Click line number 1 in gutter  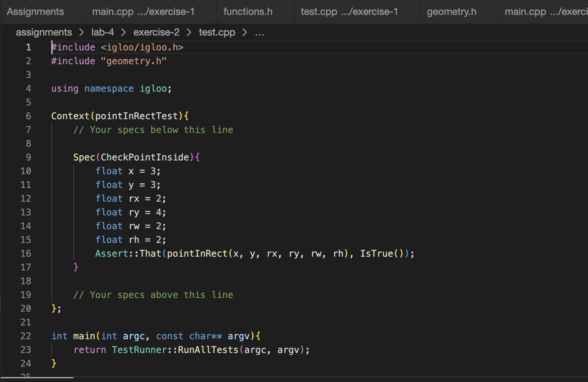tap(29, 47)
